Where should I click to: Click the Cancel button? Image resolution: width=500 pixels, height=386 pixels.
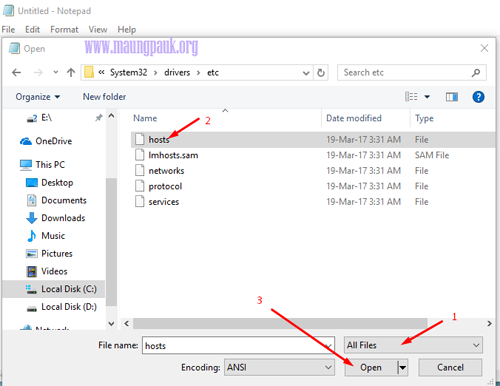point(450,368)
